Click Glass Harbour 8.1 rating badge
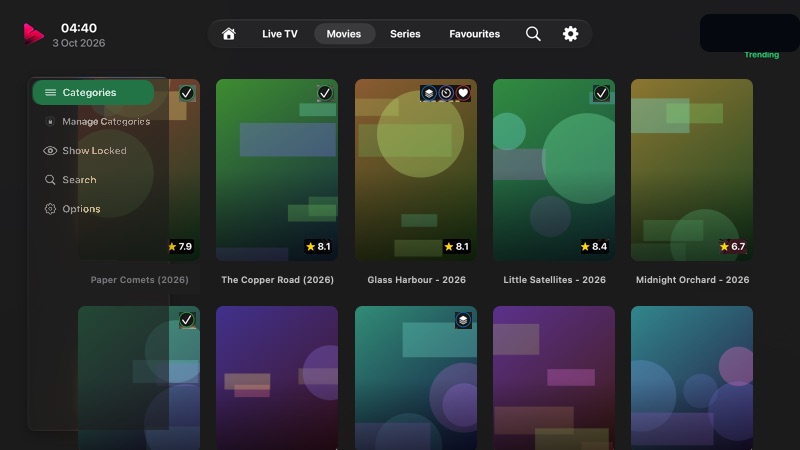Viewport: 800px width, 450px height. (x=456, y=246)
